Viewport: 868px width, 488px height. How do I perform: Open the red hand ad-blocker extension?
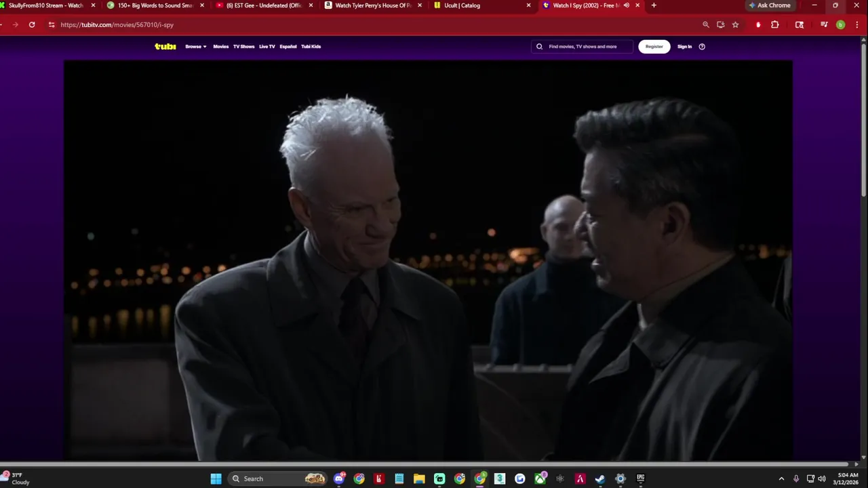click(x=758, y=24)
